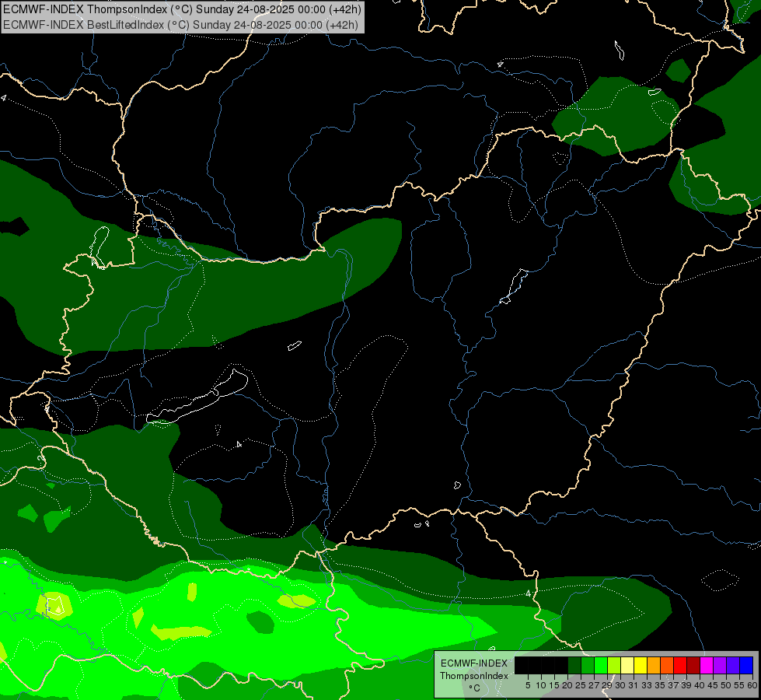761x700 pixels.
Task: Click the ECMWF-INDEX ThompsonIndex header line
Action: pos(182,9)
